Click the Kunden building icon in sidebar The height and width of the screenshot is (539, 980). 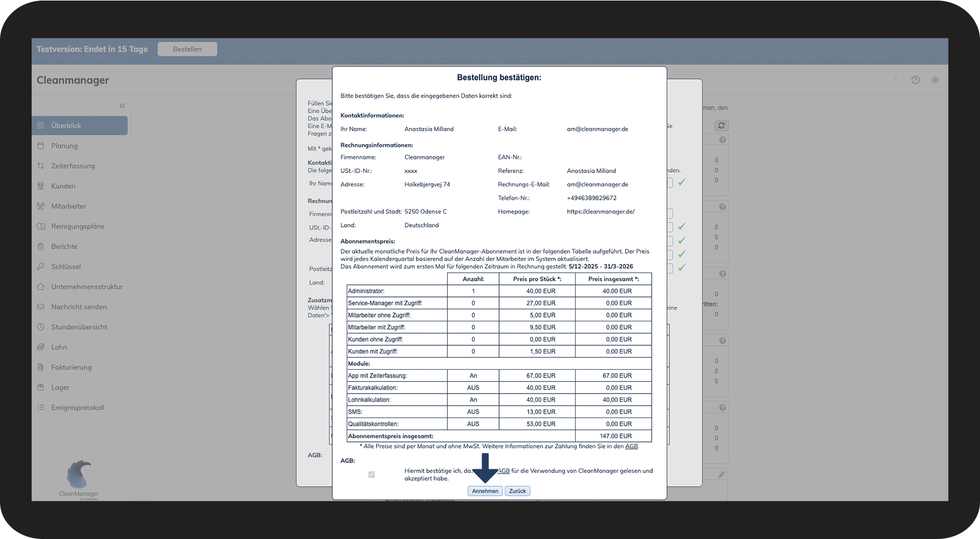coord(40,186)
